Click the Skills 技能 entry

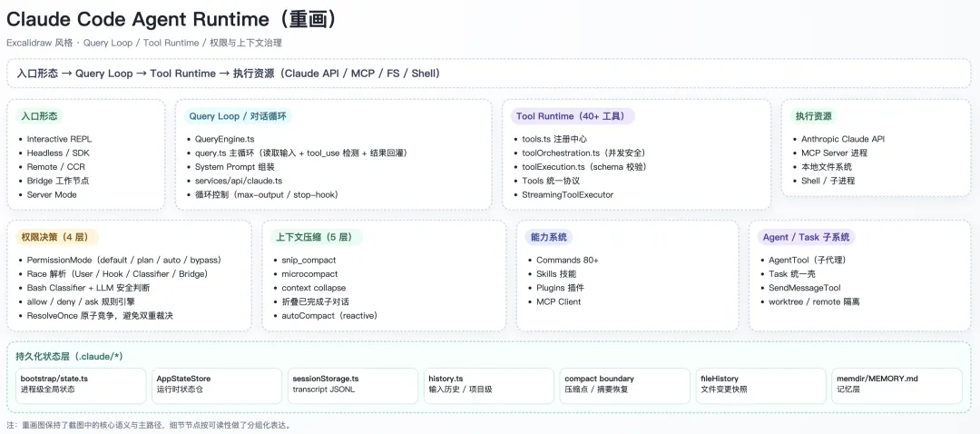(556, 274)
